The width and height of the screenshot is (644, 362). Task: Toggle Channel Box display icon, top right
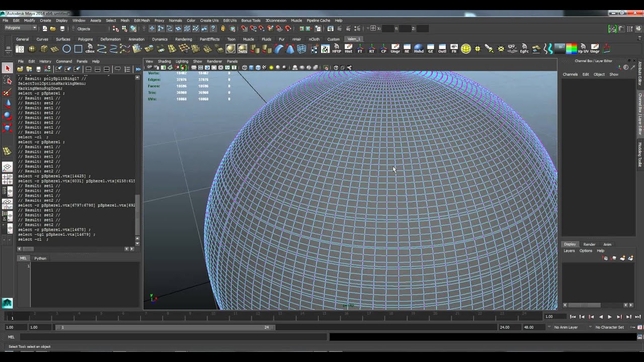click(x=638, y=29)
